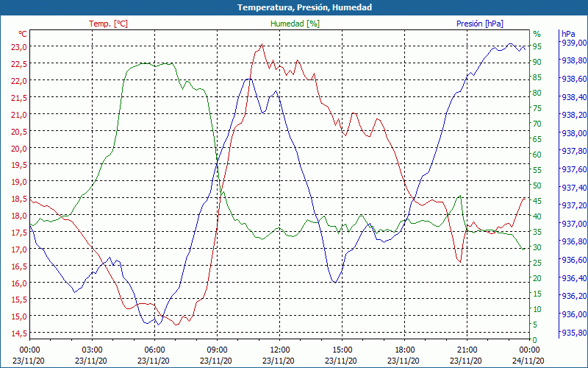Click the '75' humidity axis value
588x368 pixels.
(537, 108)
